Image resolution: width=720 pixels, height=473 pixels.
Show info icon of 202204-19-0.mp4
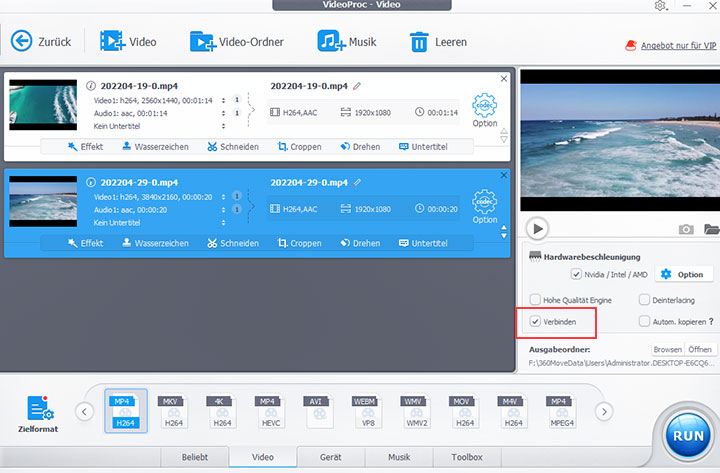(91, 86)
